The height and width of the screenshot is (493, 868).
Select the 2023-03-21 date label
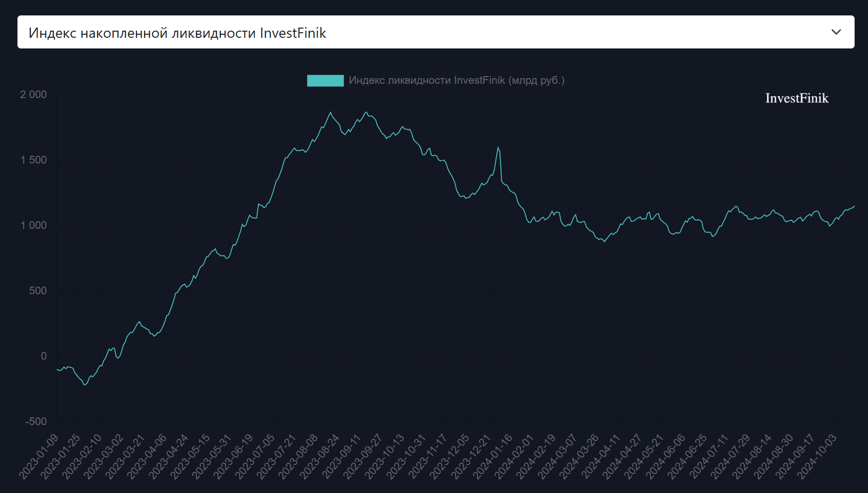tap(125, 457)
